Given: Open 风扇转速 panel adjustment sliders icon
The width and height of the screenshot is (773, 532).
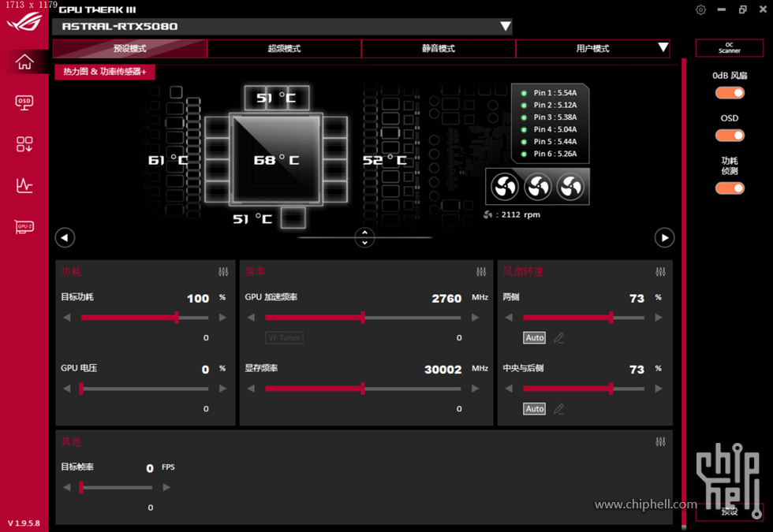Looking at the screenshot, I should tap(661, 272).
